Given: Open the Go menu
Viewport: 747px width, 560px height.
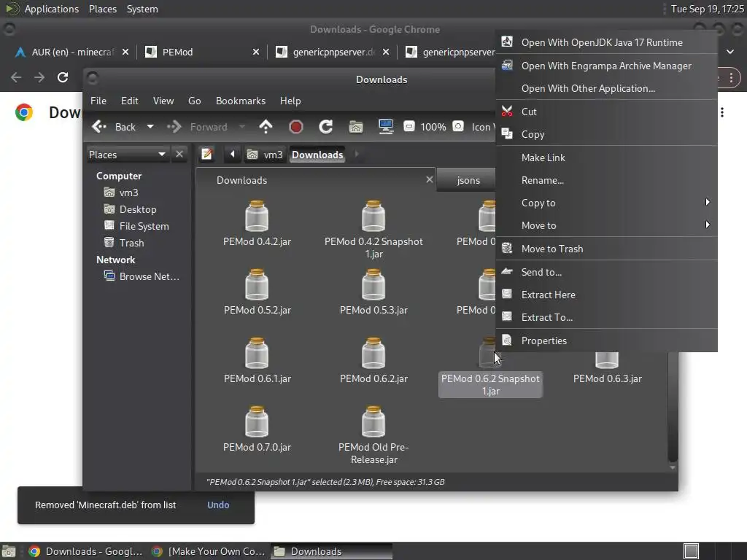Looking at the screenshot, I should pos(194,101).
